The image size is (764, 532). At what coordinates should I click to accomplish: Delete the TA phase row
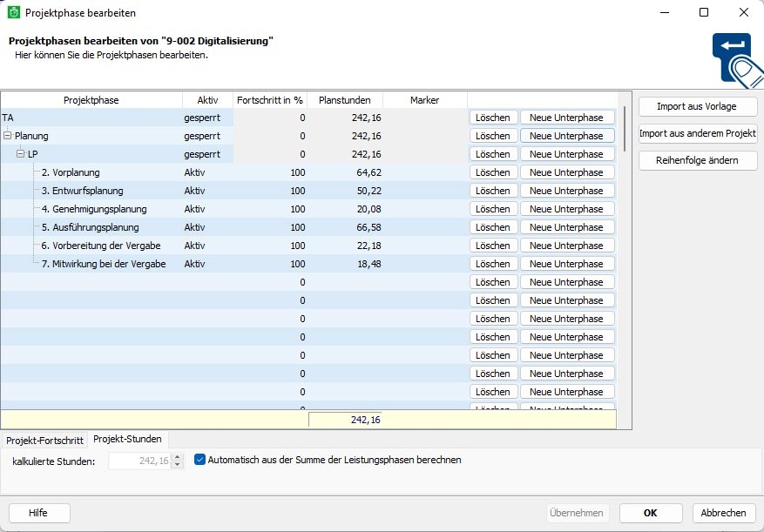(493, 118)
